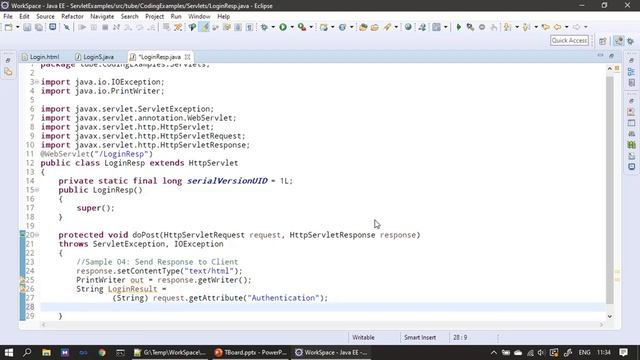Click the green Run button icon
Screen dimensions: 640x360
(x=283, y=27)
